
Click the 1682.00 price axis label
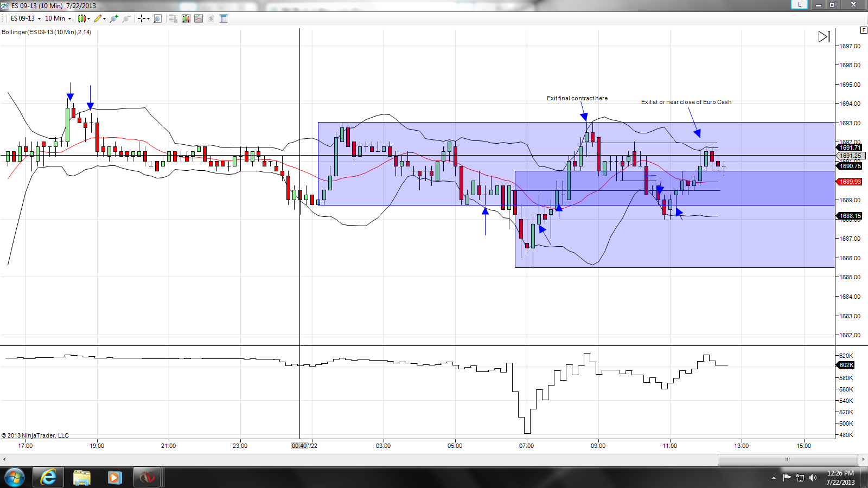pyautogui.click(x=850, y=335)
